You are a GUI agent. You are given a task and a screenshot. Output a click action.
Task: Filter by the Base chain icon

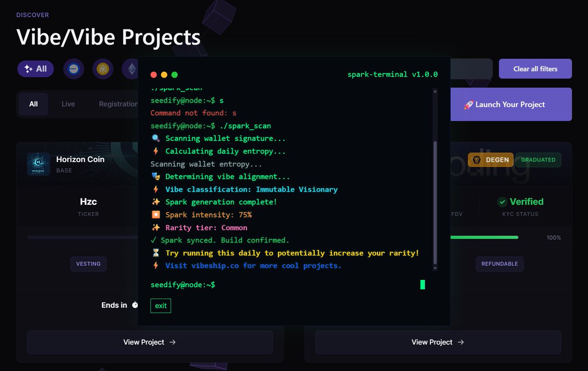click(x=73, y=69)
